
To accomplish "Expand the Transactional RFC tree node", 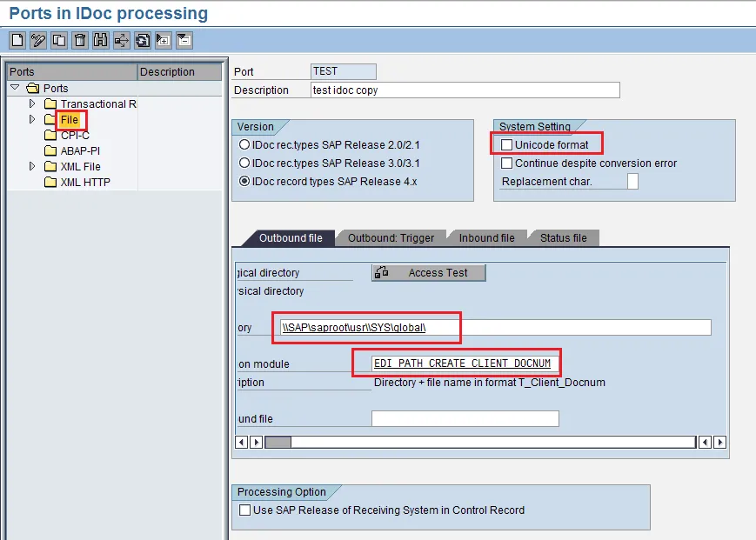I will coord(32,104).
